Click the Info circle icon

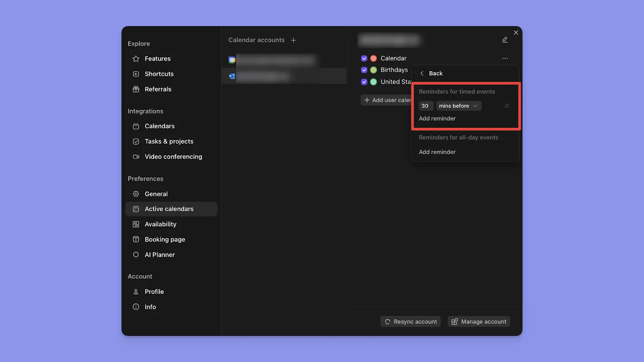click(136, 307)
